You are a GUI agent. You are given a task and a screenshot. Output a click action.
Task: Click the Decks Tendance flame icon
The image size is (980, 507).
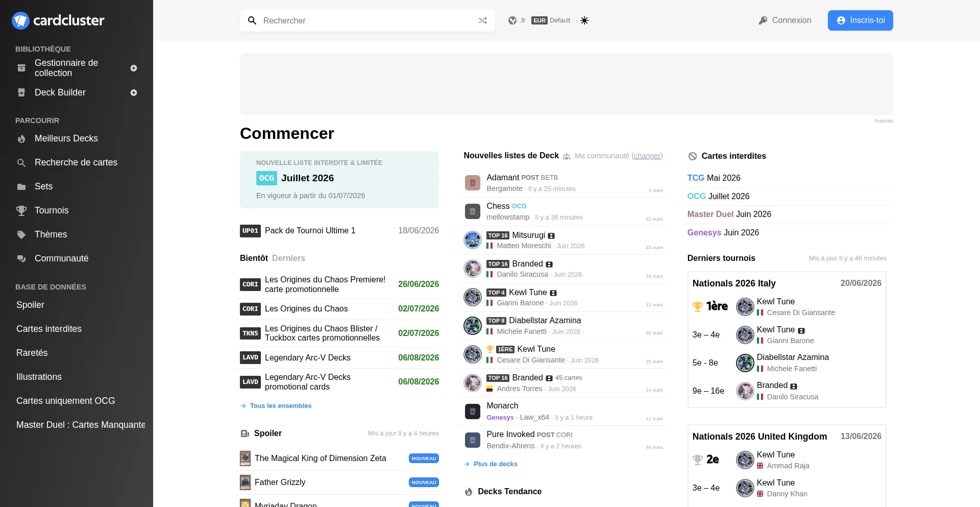pos(469,492)
